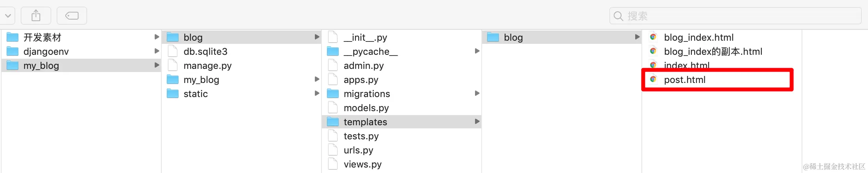Image resolution: width=868 pixels, height=173 pixels.
Task: Select db.sqlite3 file name
Action: coord(205,51)
